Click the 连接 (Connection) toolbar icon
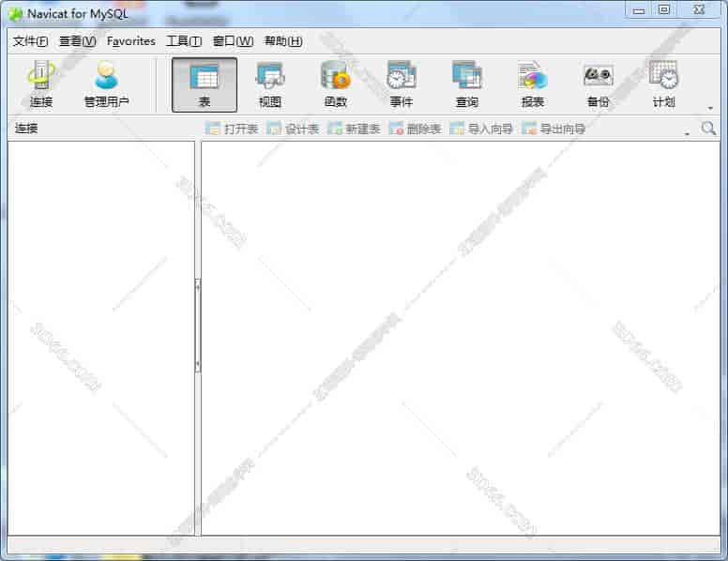Screen dimensions: 728x561 click(40, 84)
